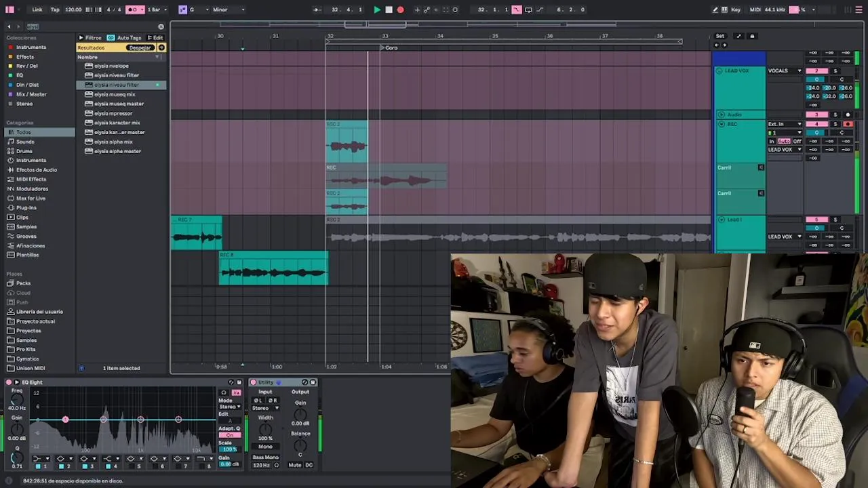Screen dimensions: 868x488
Task: Toggle Utility device on/off
Action: click(x=254, y=382)
